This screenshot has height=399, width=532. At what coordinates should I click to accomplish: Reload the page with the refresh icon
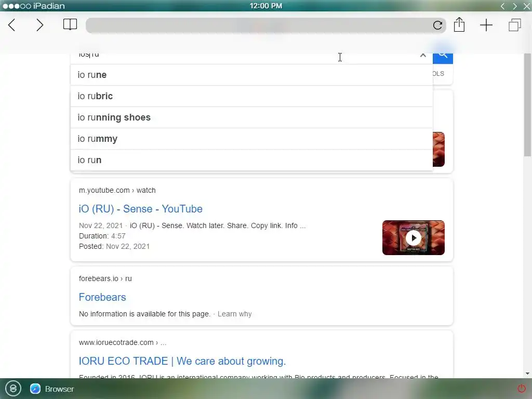437,25
